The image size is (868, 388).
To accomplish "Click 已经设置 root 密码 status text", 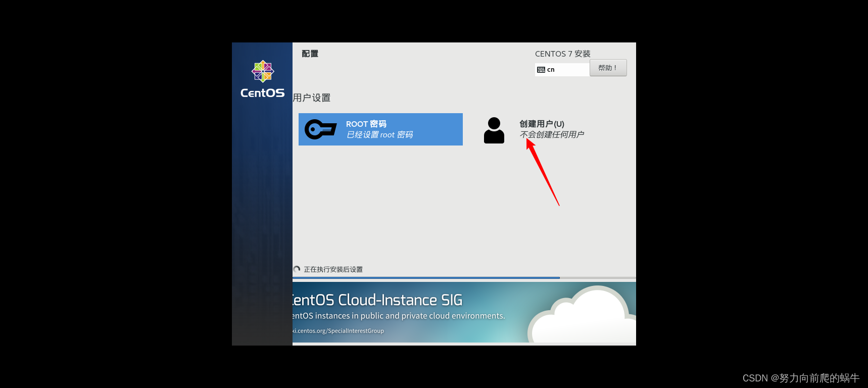I will (379, 135).
